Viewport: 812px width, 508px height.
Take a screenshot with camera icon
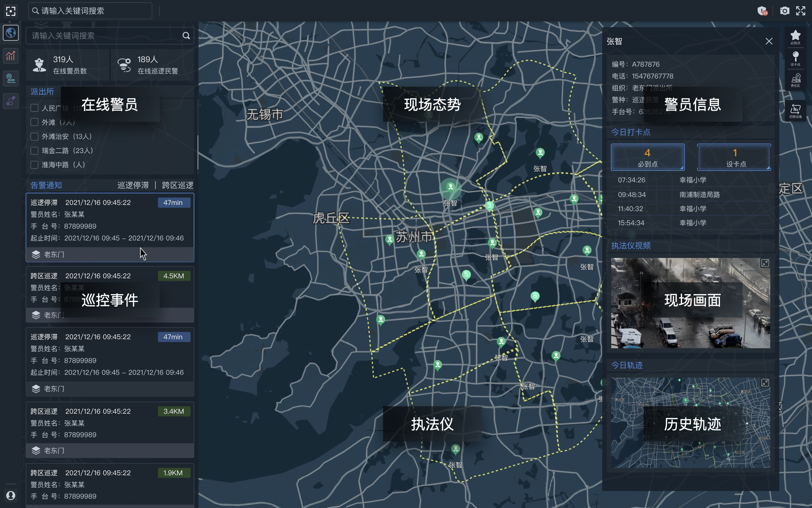coord(784,11)
